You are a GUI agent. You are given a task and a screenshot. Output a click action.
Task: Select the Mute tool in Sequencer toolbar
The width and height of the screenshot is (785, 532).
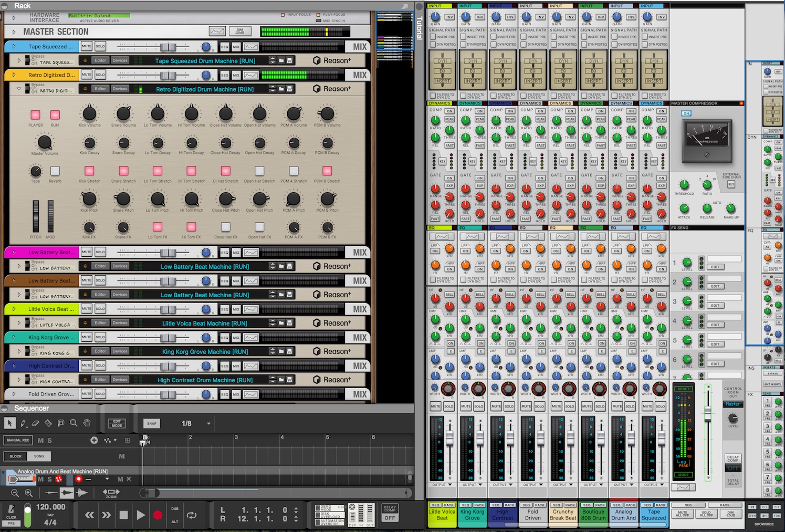(61, 423)
